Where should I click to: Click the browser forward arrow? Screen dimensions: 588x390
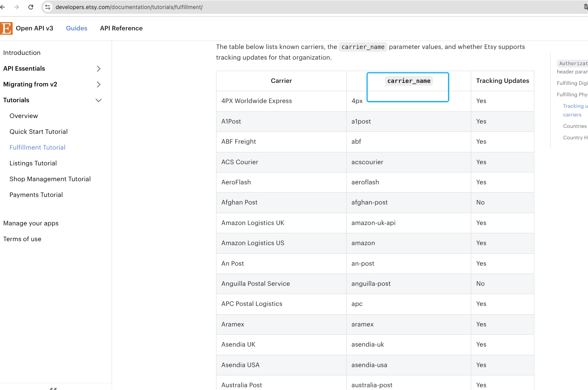coord(17,7)
